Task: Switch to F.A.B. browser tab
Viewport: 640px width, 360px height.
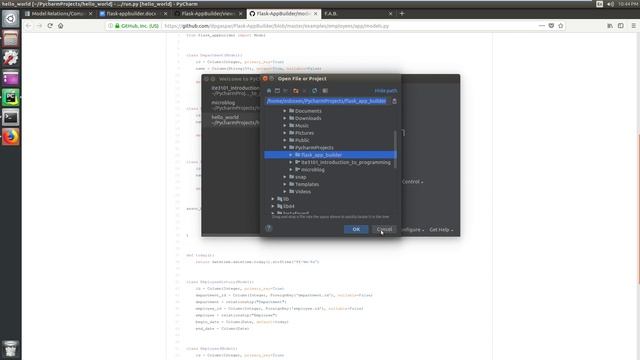Action: (x=358, y=13)
